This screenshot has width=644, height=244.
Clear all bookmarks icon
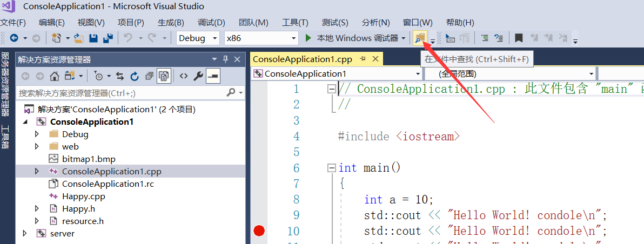[x=563, y=38]
